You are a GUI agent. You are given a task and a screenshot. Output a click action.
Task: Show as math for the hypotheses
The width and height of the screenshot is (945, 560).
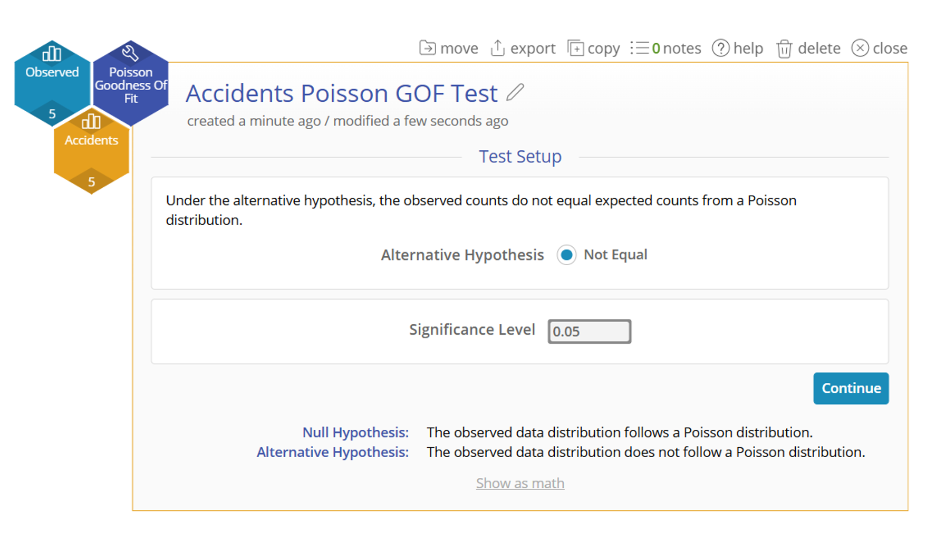tap(519, 483)
